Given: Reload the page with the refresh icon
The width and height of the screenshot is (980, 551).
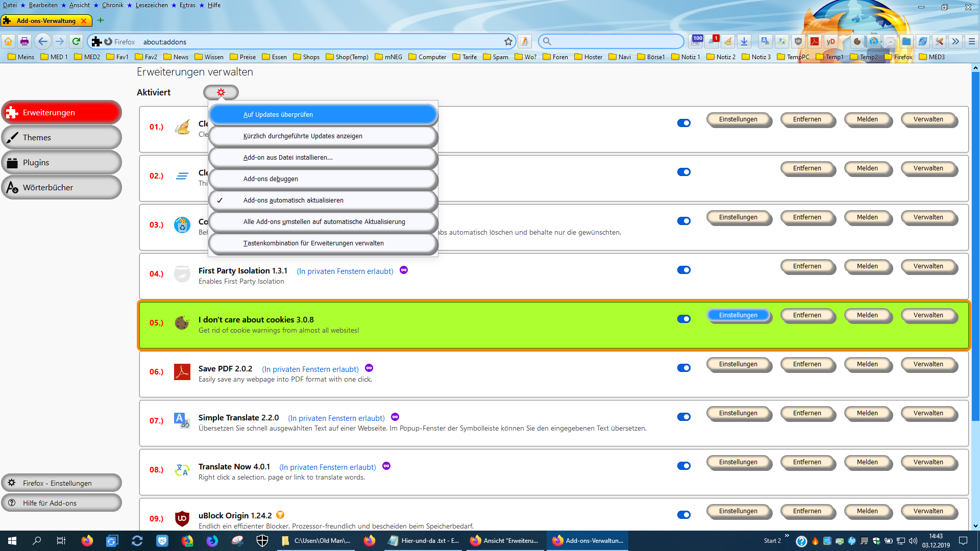Looking at the screenshot, I should coord(76,41).
